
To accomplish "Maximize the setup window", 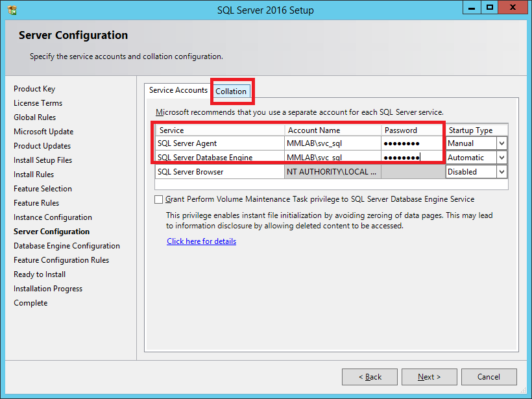I will pyautogui.click(x=490, y=8).
